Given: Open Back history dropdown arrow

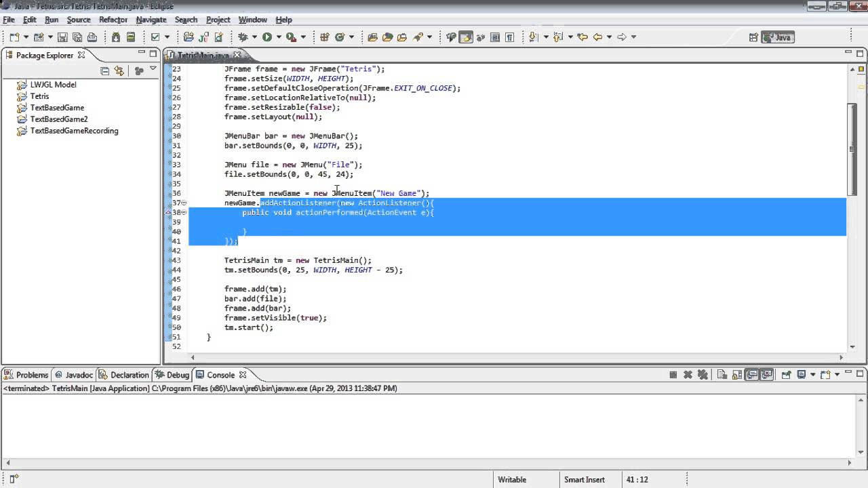Looking at the screenshot, I should (609, 37).
